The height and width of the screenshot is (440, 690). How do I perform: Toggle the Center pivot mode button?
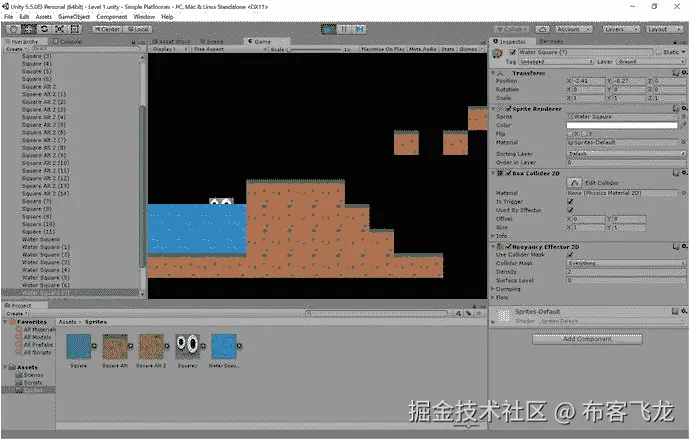107,29
